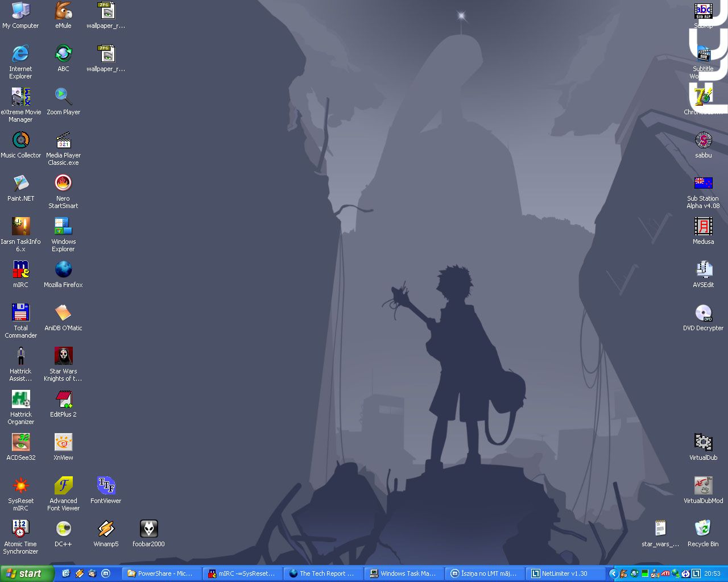Select the star_wars_... text file icon
The image size is (728, 582).
click(x=660, y=534)
